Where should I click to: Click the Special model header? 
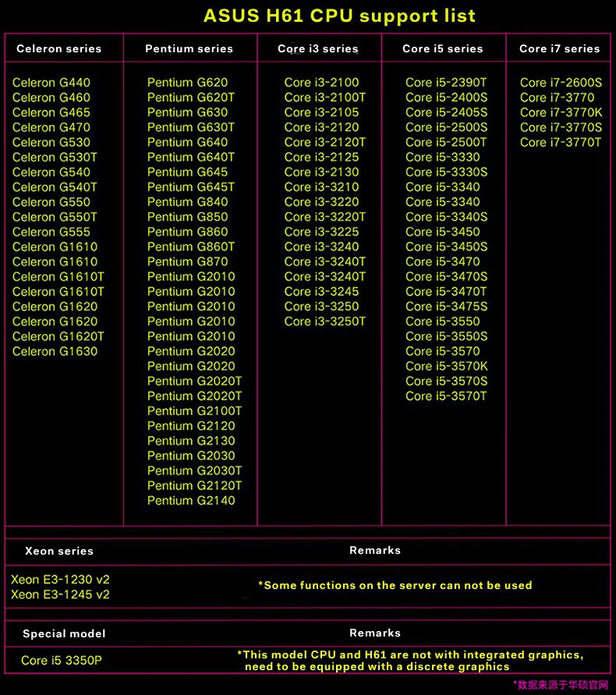64,634
